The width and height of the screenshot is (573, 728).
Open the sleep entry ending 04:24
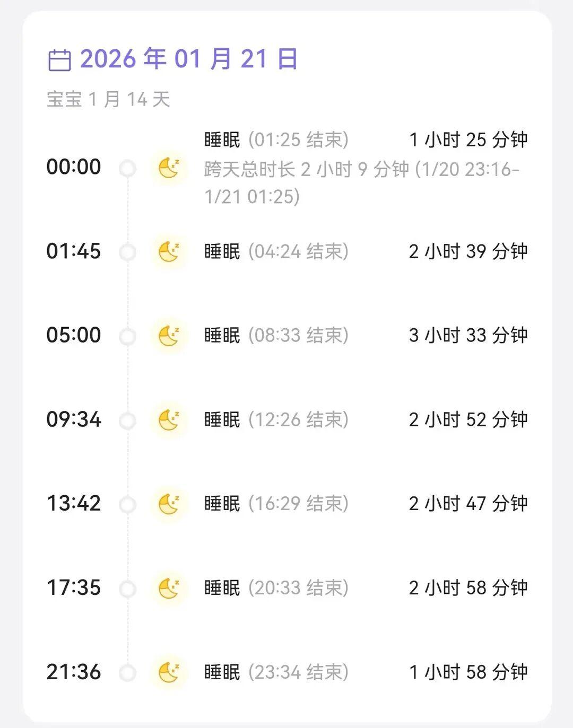click(276, 251)
